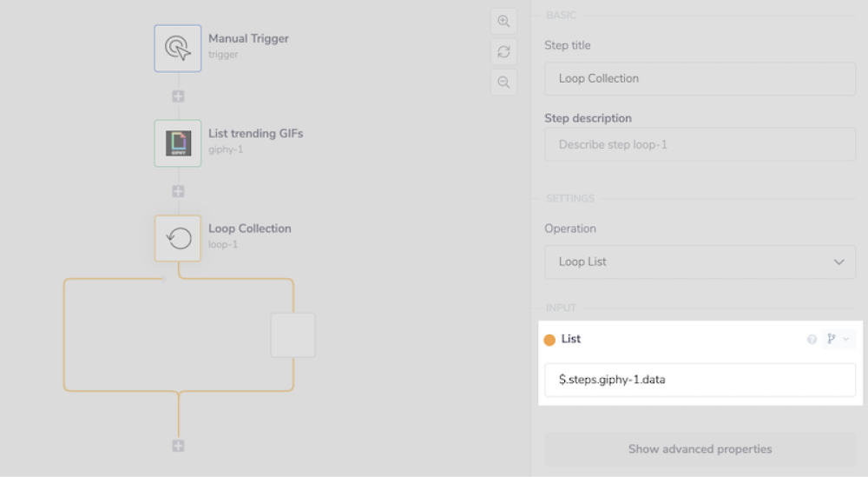Show advanced properties

coord(700,449)
